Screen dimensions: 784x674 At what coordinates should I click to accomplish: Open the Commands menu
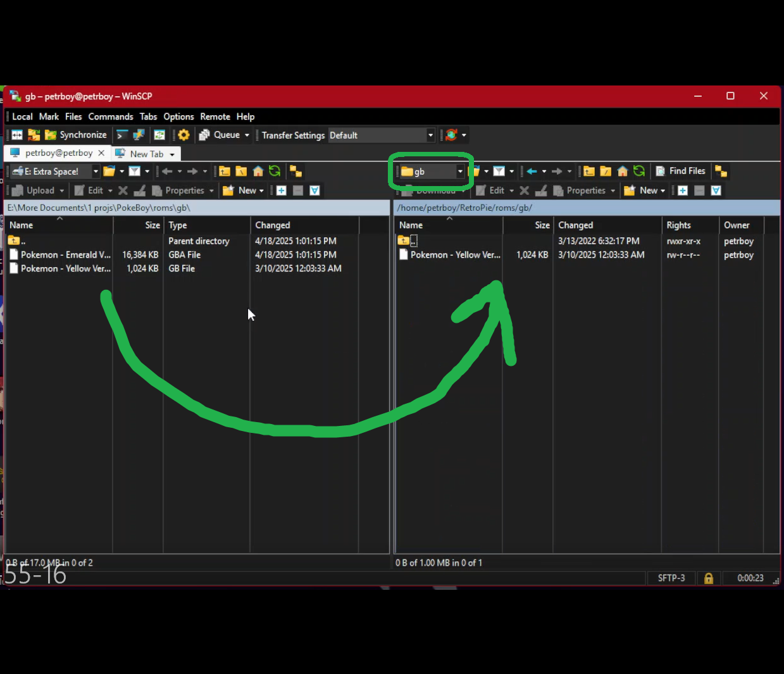click(111, 116)
